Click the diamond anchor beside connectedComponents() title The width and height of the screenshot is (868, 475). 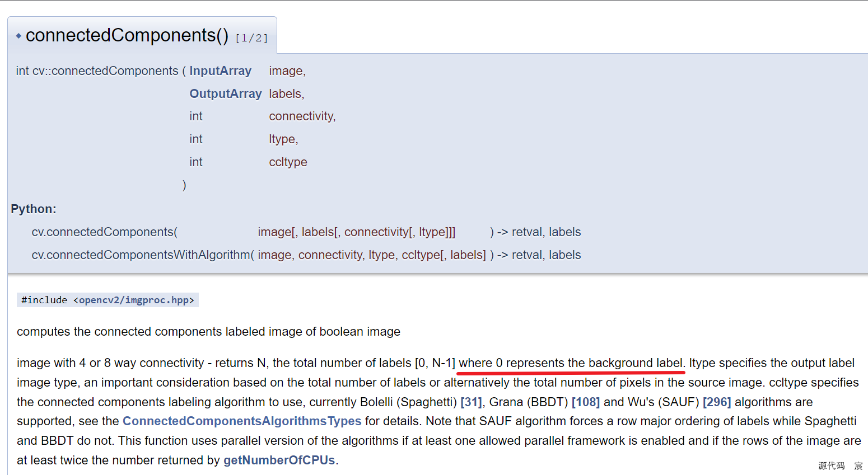[18, 35]
